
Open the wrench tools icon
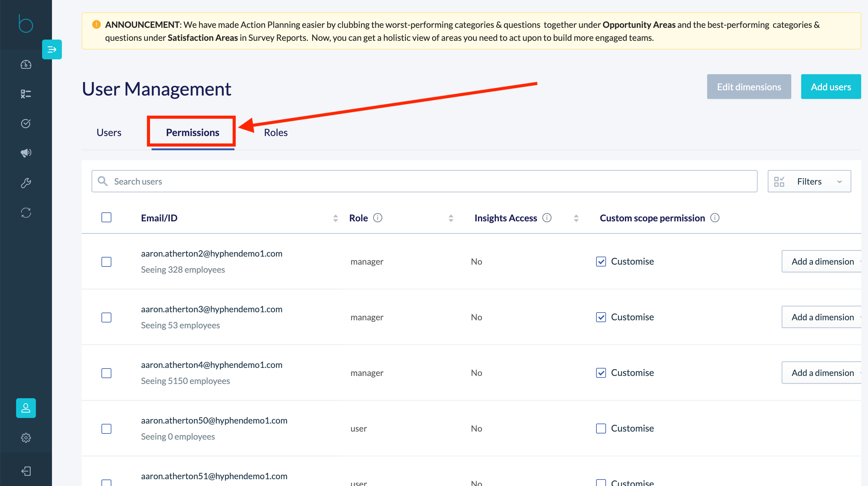click(x=26, y=183)
